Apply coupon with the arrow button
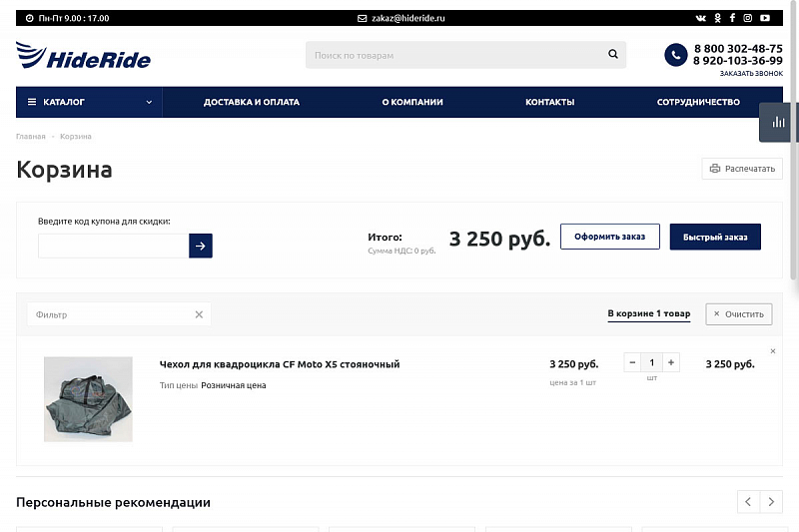Viewport: 799px width, 532px height. (201, 246)
